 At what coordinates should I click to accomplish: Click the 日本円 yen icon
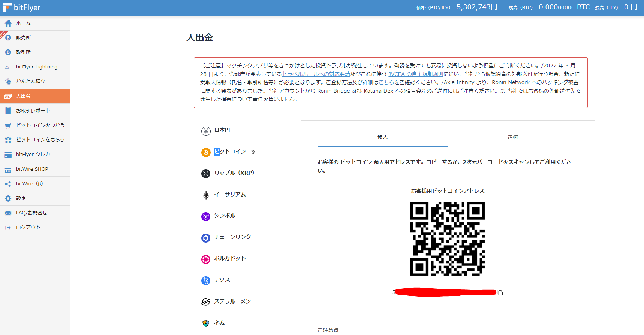[206, 131]
